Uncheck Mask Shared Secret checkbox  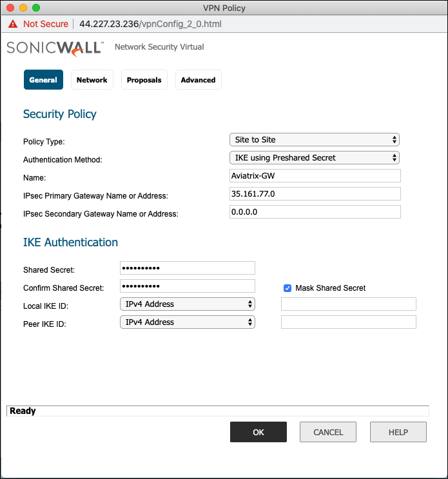[287, 288]
